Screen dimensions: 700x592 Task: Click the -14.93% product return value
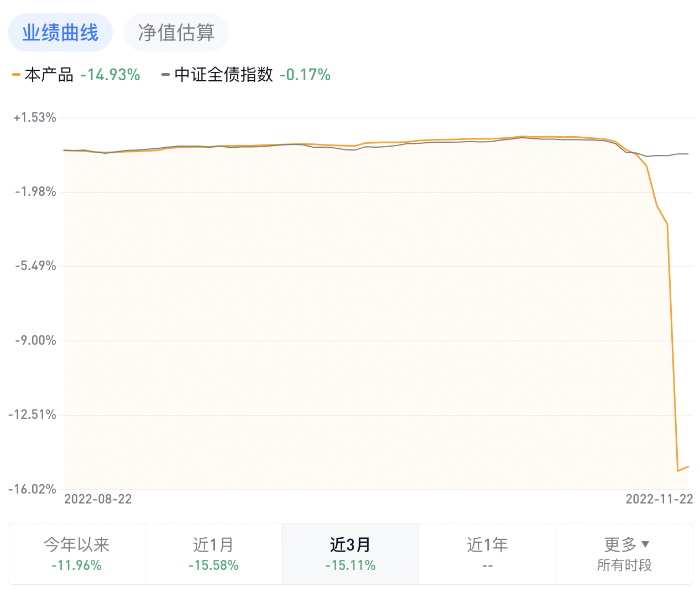pyautogui.click(x=110, y=75)
